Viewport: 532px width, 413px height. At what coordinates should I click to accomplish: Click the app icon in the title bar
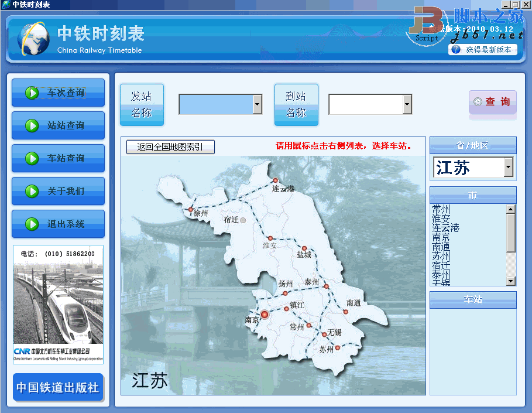[6, 5]
